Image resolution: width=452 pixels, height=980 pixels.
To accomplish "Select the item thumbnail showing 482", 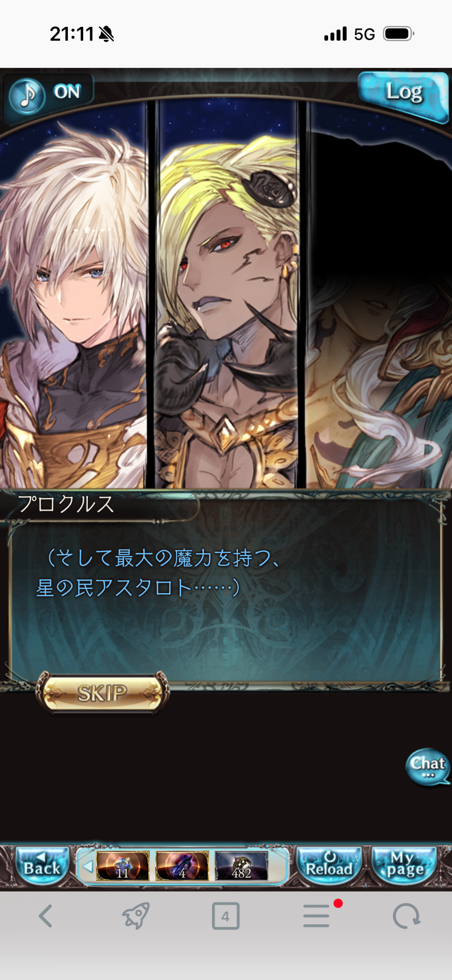I will (x=241, y=865).
